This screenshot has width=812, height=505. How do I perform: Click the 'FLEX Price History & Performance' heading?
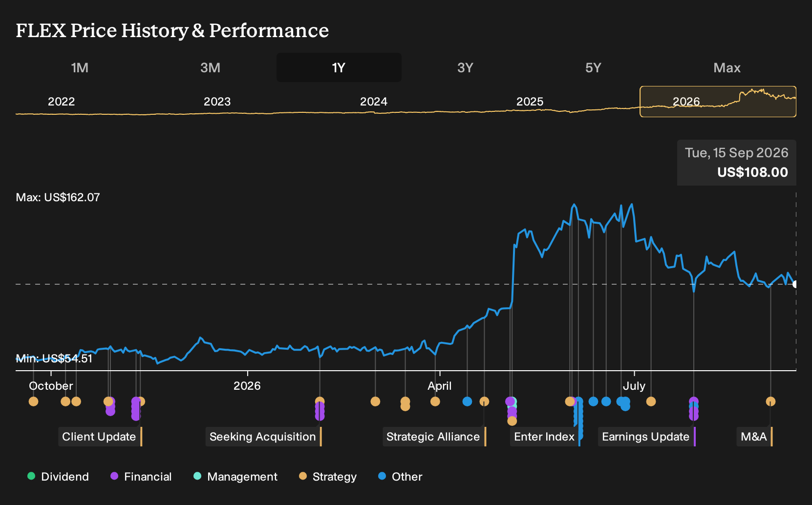click(172, 30)
